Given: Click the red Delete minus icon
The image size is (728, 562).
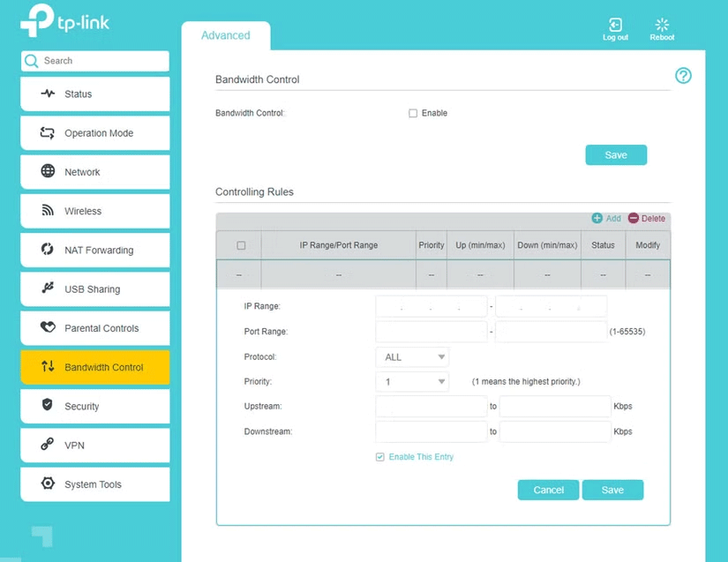Looking at the screenshot, I should pyautogui.click(x=634, y=218).
